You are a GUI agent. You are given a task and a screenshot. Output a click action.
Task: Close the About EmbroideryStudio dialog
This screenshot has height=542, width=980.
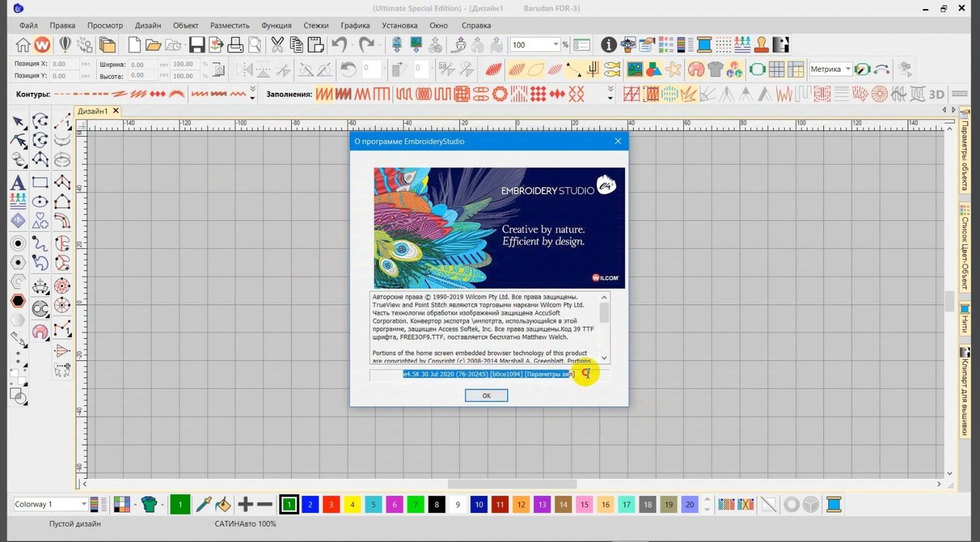(618, 141)
